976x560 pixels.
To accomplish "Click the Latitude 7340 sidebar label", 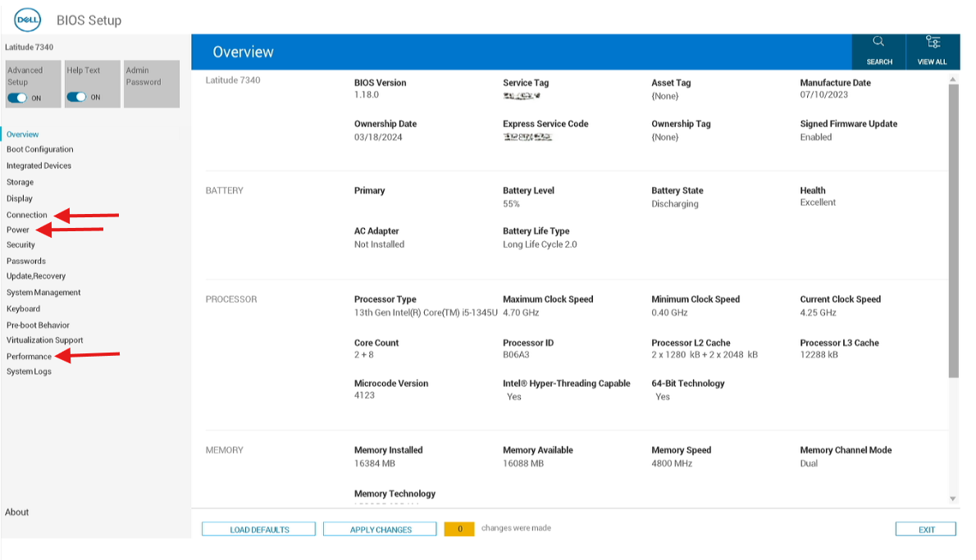I will 30,48.
